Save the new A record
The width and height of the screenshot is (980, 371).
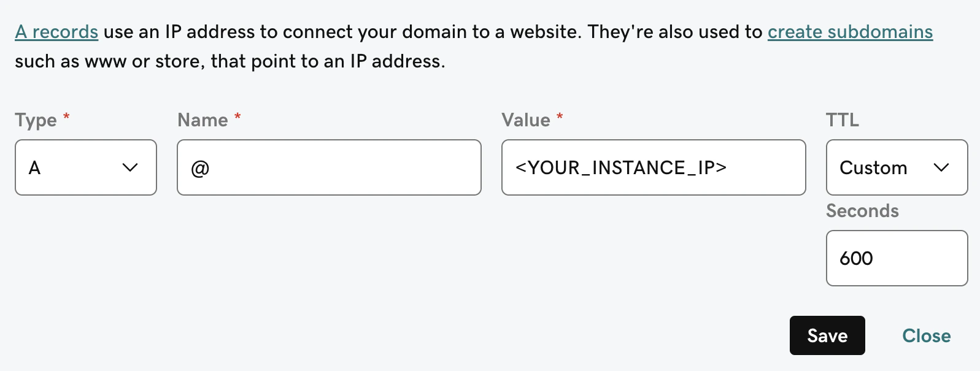tap(827, 335)
